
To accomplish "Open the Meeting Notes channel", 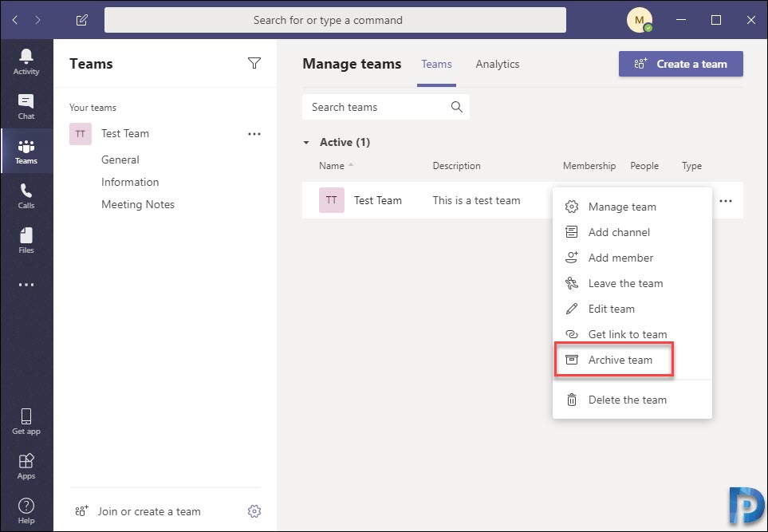I will click(x=138, y=205).
